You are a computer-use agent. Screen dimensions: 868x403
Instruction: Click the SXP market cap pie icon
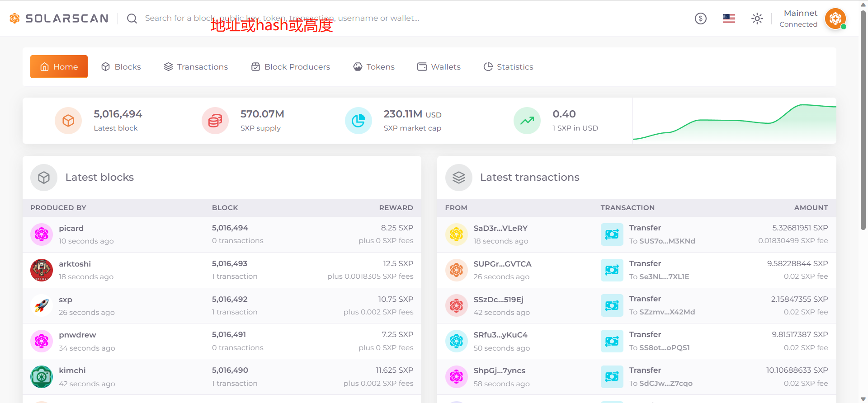tap(359, 121)
